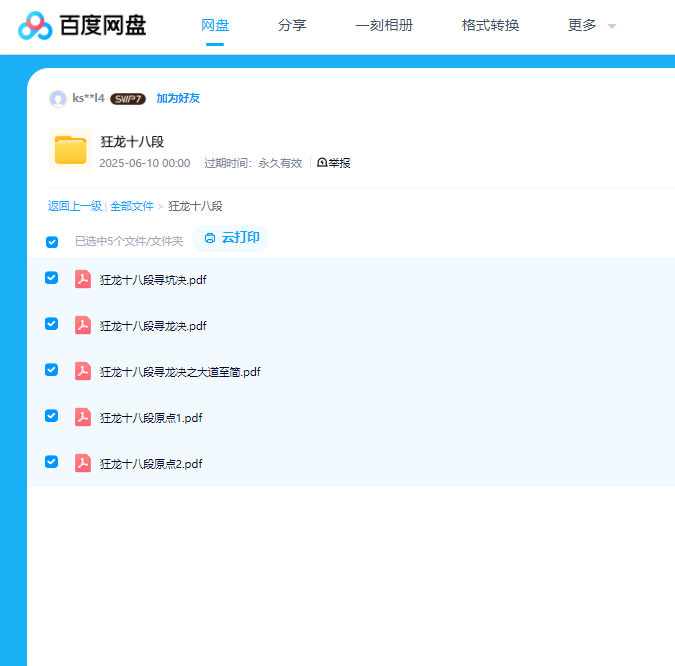The width and height of the screenshot is (675, 666).
Task: Toggle the select-all files checkbox
Action: (x=52, y=241)
